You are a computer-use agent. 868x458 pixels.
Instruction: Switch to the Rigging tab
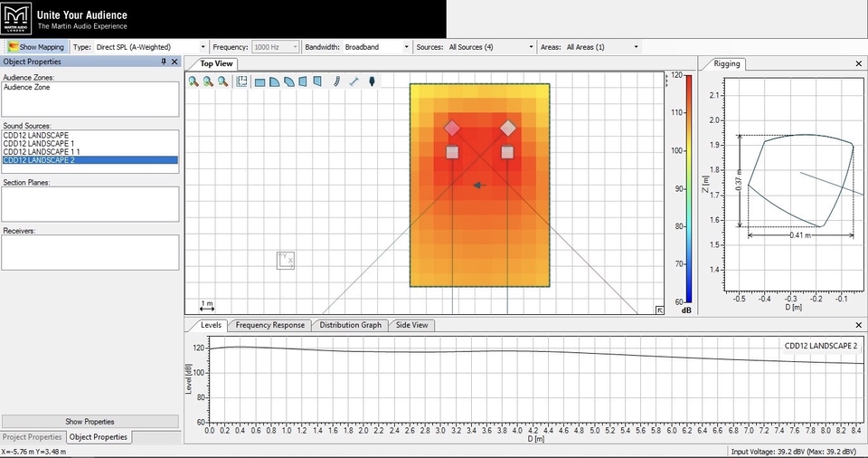(x=726, y=63)
